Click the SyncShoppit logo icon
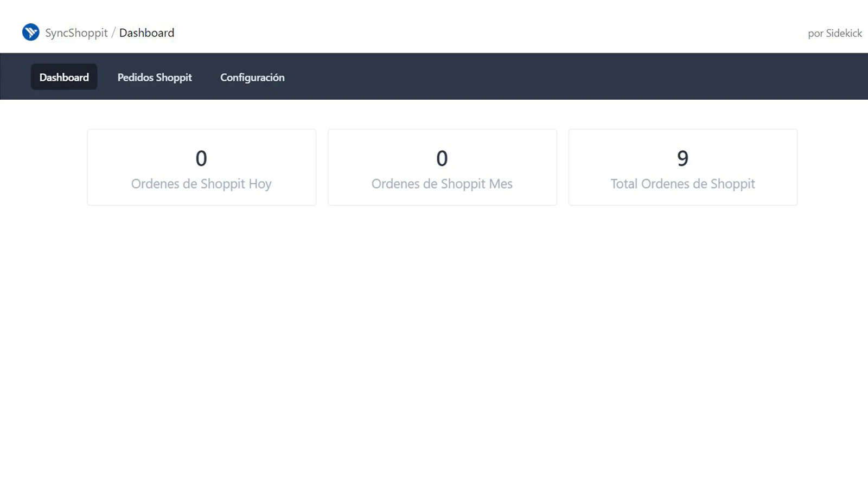This screenshot has height=488, width=868. tap(31, 32)
